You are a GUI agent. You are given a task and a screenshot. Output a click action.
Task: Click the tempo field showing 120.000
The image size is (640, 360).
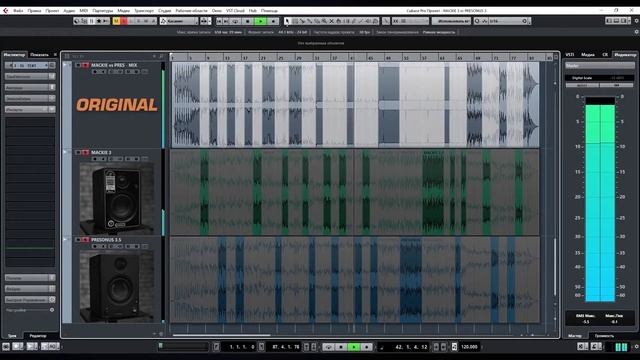click(469, 347)
